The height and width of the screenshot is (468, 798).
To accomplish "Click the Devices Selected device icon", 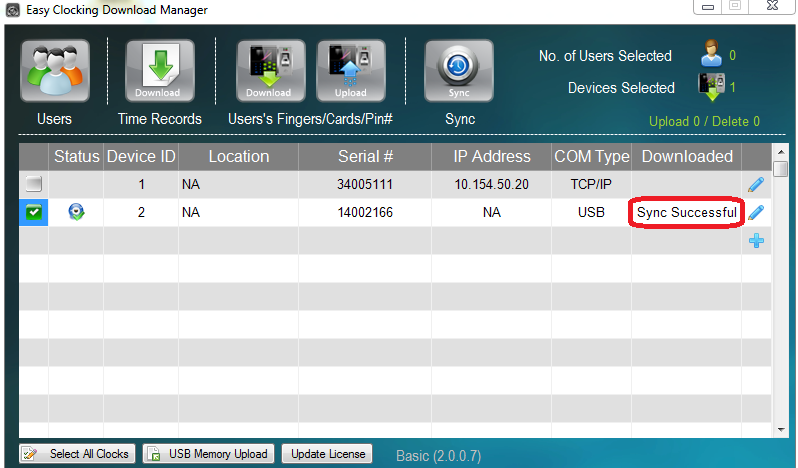I will click(x=711, y=87).
